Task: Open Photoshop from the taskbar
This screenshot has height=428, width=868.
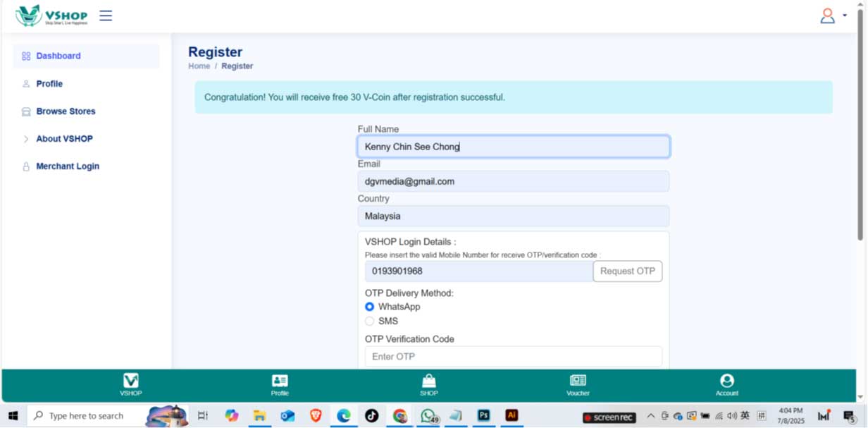Action: [483, 415]
